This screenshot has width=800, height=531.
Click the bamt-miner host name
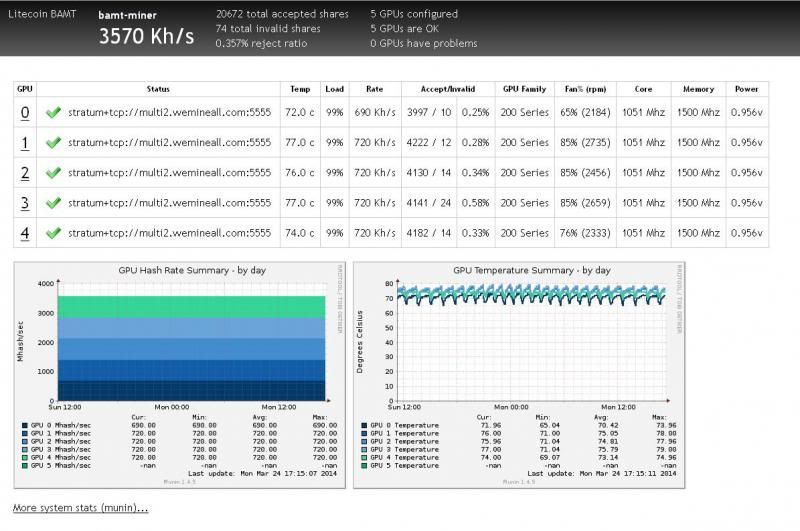pyautogui.click(x=128, y=15)
